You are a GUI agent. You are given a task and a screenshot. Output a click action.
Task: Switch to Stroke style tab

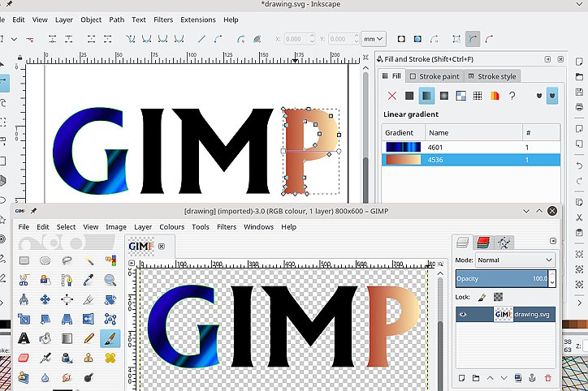(x=492, y=76)
